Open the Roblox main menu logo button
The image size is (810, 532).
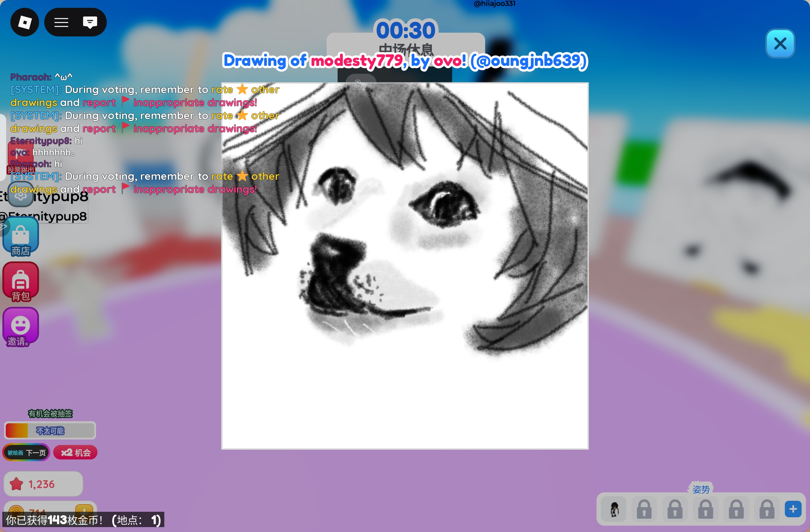pos(25,23)
